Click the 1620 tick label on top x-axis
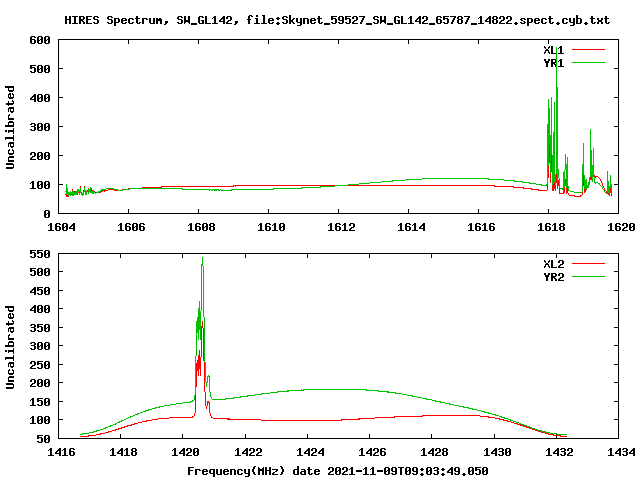The width and height of the screenshot is (640, 480). 618,227
